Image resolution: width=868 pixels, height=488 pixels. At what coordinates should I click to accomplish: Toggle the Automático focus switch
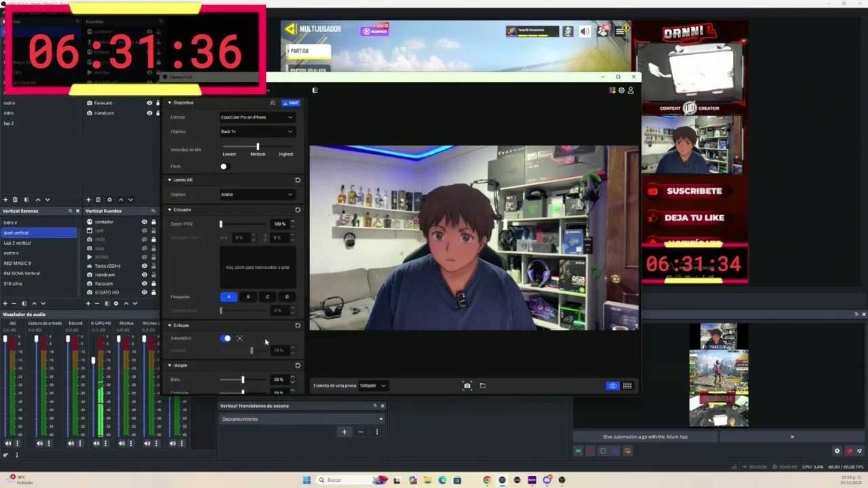pyautogui.click(x=226, y=338)
